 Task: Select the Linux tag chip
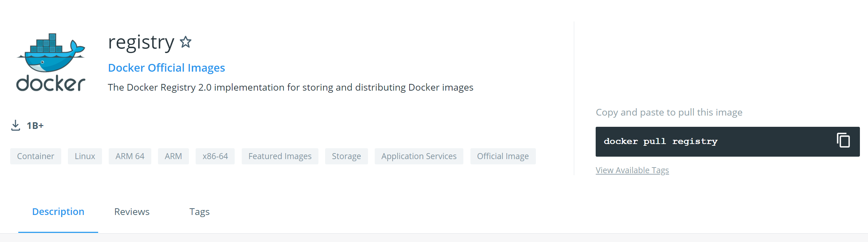[85, 156]
